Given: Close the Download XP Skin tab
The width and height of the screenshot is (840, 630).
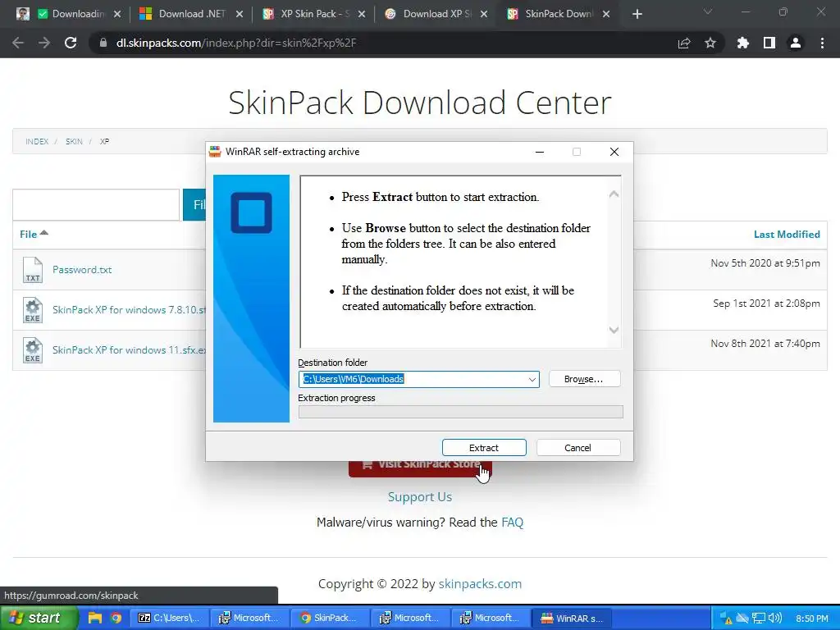Looking at the screenshot, I should click(x=484, y=15).
